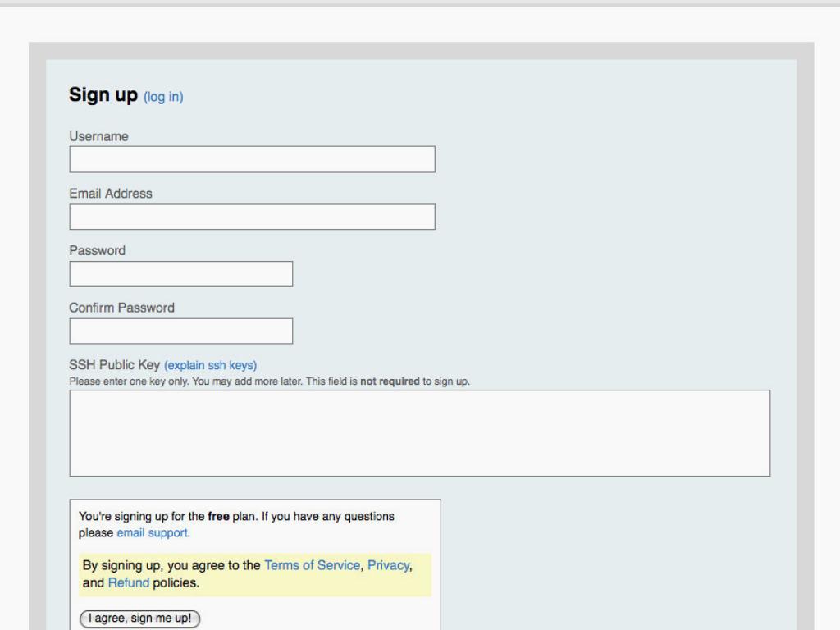Click the email support link
The image size is (840, 630).
(x=153, y=532)
